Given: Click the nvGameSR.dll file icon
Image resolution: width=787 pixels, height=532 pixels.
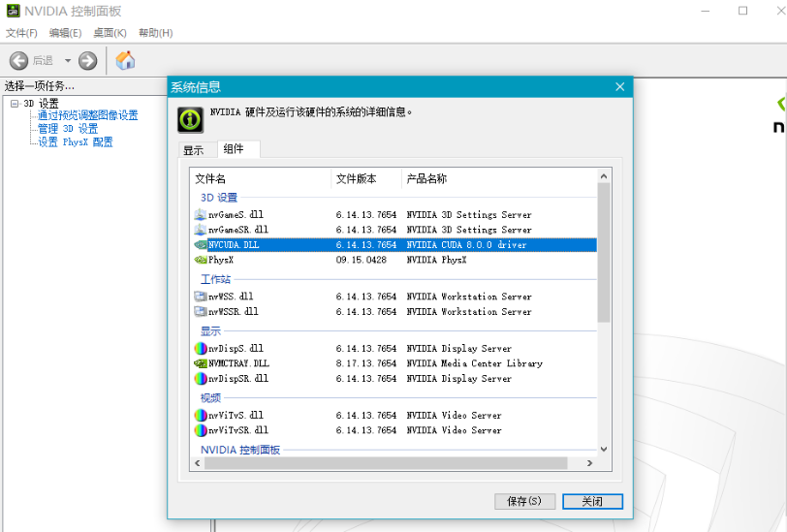Looking at the screenshot, I should click(201, 230).
